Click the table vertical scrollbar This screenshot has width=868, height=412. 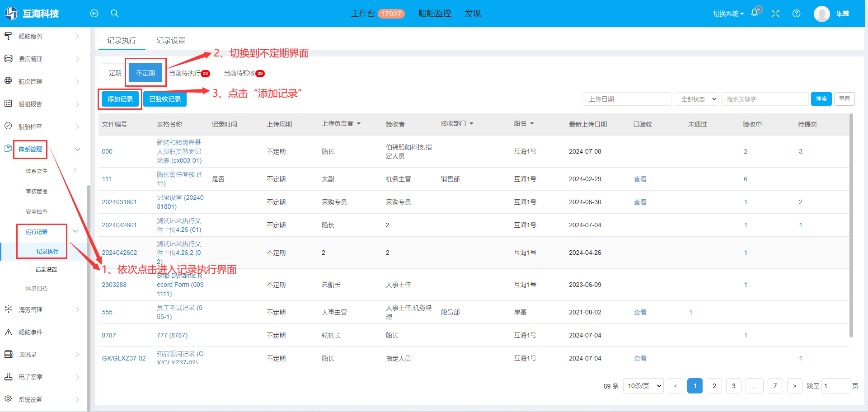click(851, 226)
